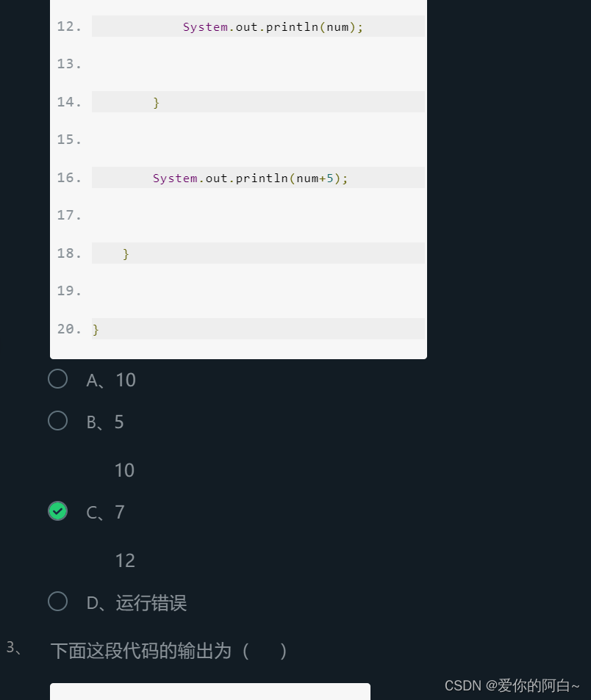Click code line 12 with System.out.println(num)
The width and height of the screenshot is (591, 700).
pyautogui.click(x=272, y=26)
